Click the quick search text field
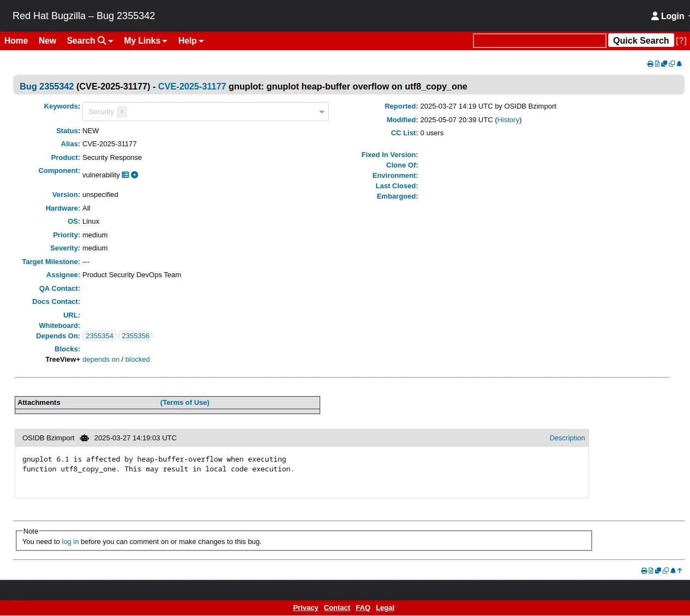 click(539, 40)
